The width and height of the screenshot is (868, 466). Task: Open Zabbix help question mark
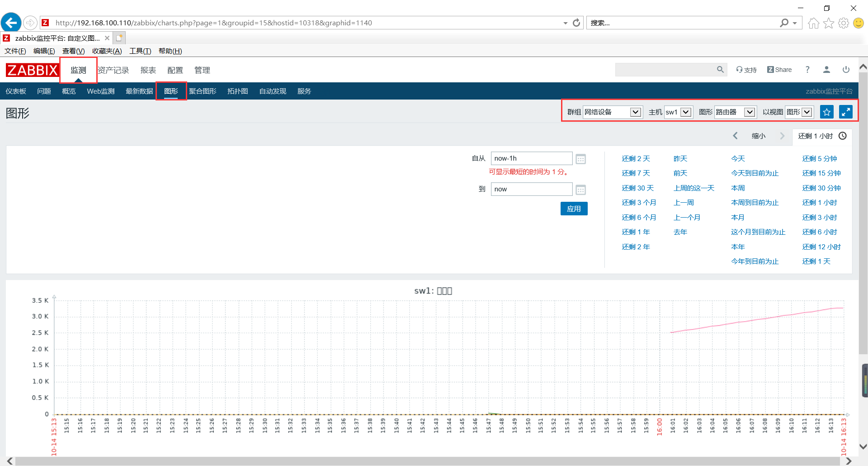tap(807, 70)
